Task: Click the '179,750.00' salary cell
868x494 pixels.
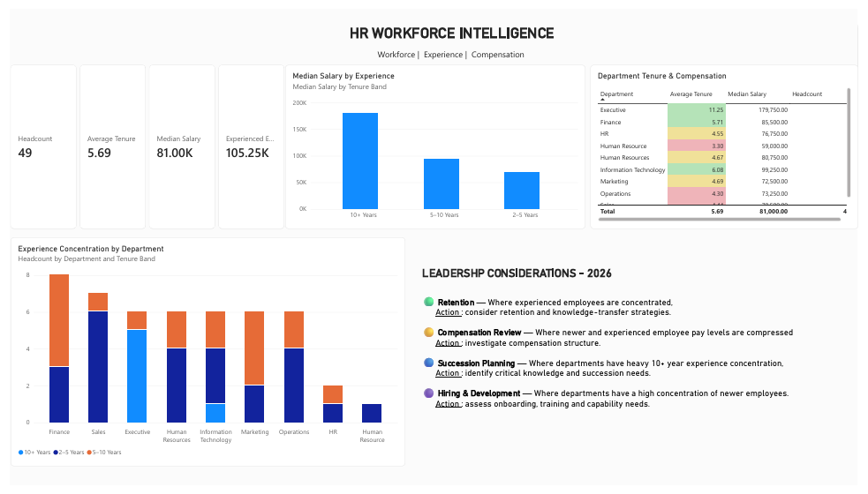Action: [773, 110]
